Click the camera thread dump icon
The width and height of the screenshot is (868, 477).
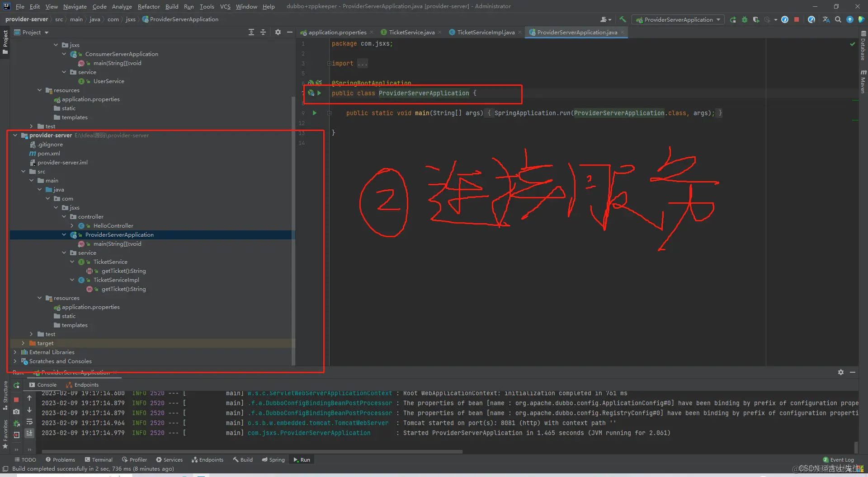point(16,412)
